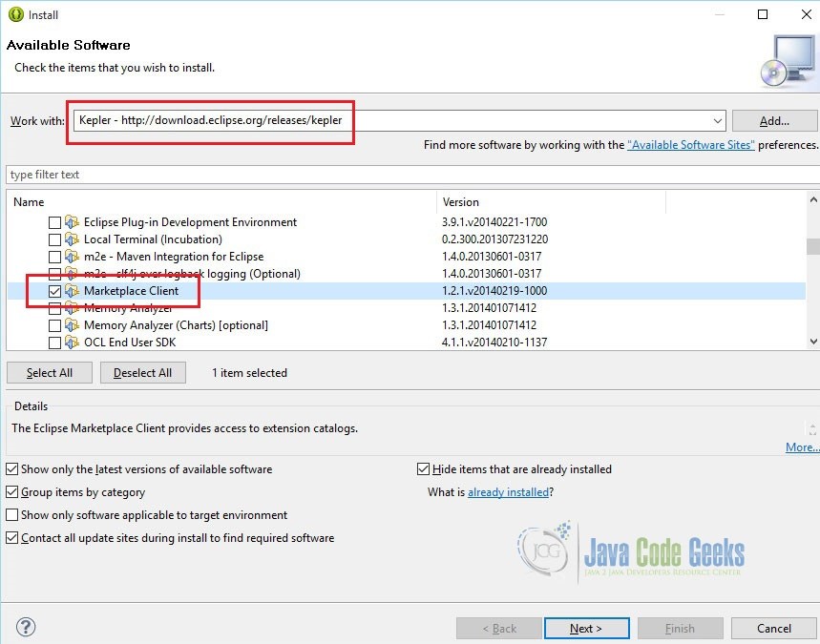Click the software list scrollbar thumb
The height and width of the screenshot is (644, 820).
point(813,246)
